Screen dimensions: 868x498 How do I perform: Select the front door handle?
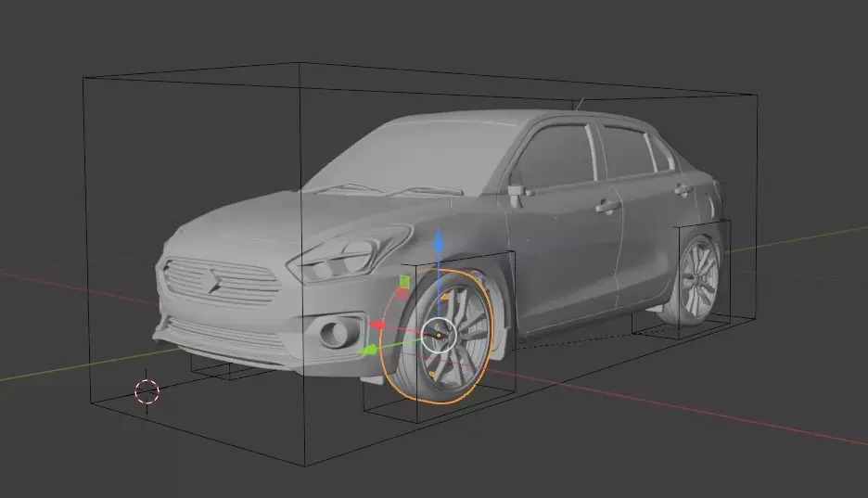tap(607, 207)
